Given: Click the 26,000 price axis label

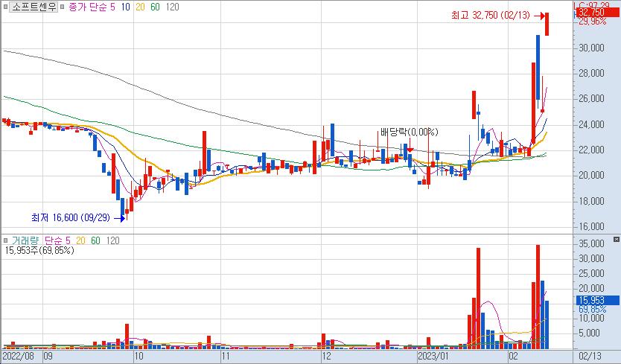Looking at the screenshot, I should pos(591,98).
